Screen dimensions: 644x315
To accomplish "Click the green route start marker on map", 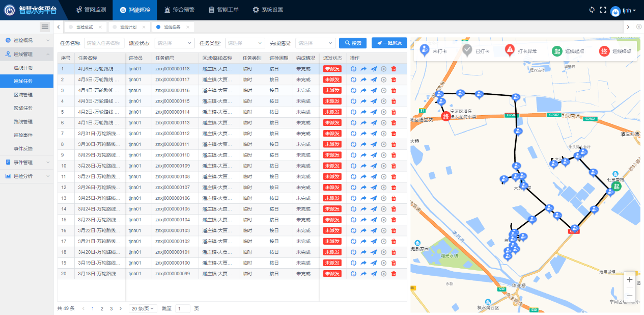I will tap(617, 186).
